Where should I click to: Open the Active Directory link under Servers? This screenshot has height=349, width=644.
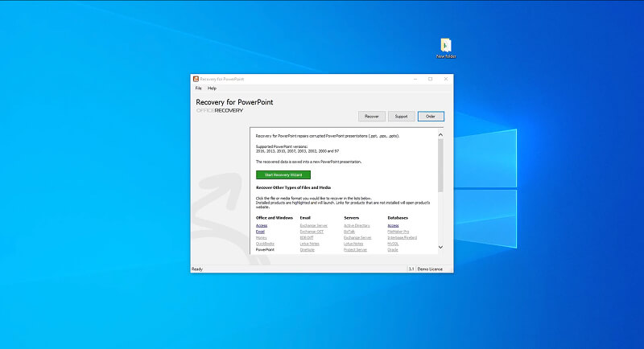click(x=356, y=226)
